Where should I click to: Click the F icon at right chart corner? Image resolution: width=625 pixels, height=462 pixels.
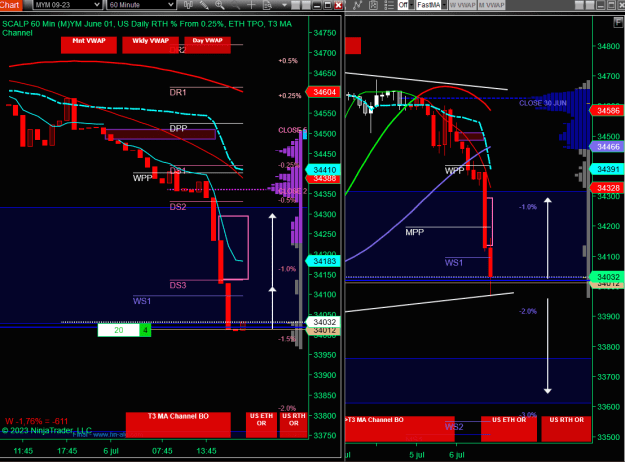(618, 23)
